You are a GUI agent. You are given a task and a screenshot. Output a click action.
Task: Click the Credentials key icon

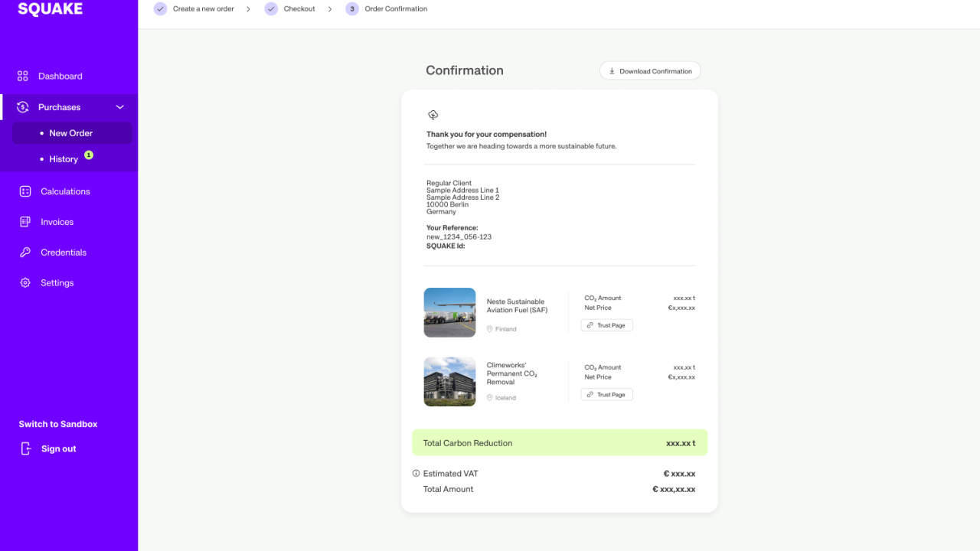(x=25, y=253)
